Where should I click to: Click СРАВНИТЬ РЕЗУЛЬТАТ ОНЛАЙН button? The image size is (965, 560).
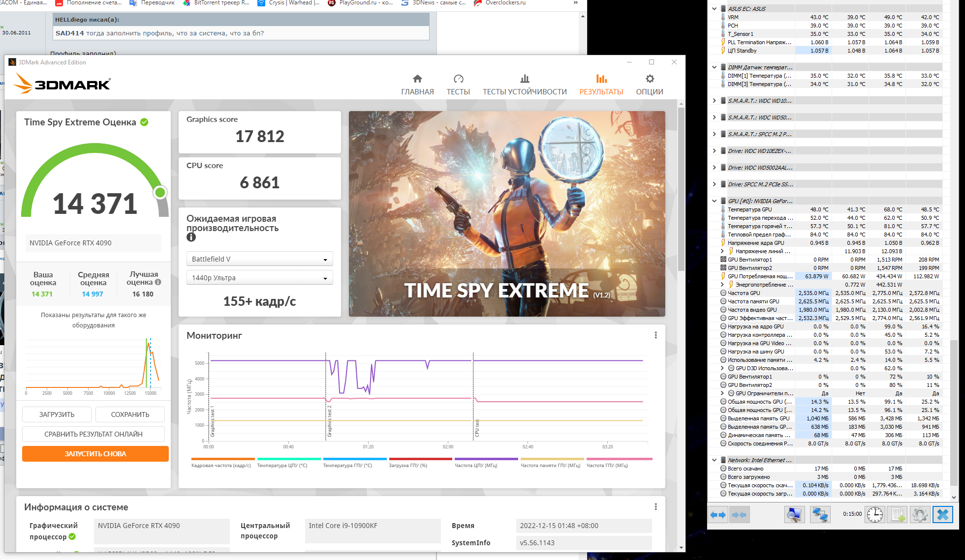(x=93, y=434)
